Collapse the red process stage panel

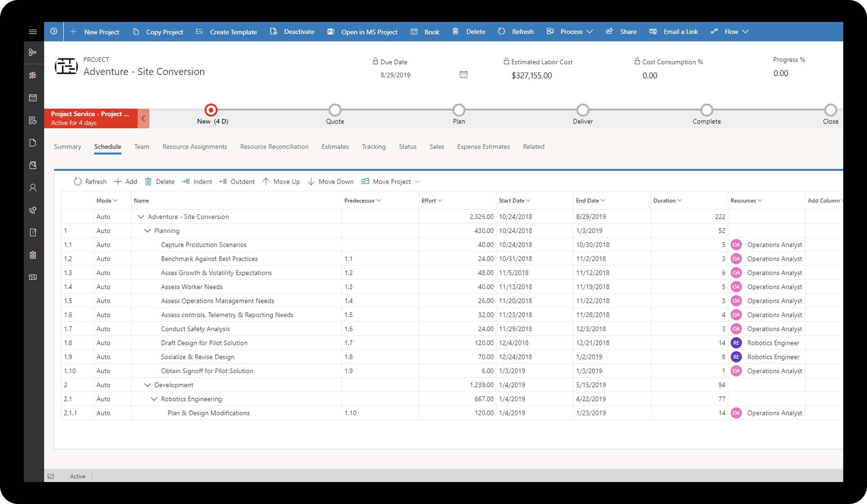[143, 118]
